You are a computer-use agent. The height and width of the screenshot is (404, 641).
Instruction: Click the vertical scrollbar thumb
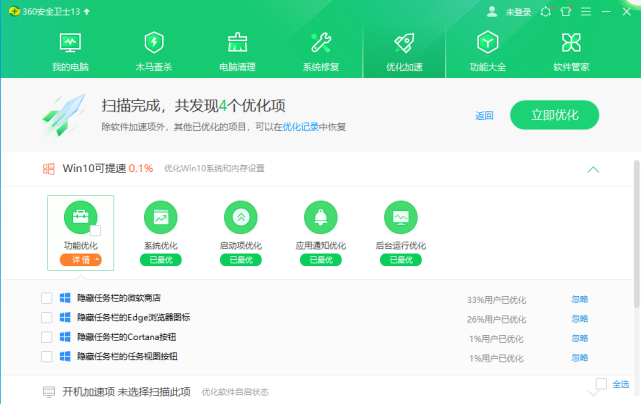tap(637, 233)
